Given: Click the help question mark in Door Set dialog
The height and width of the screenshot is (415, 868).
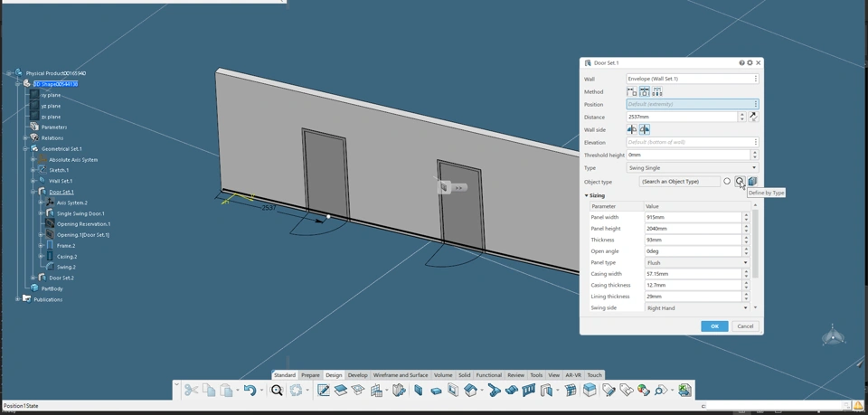Looking at the screenshot, I should point(741,63).
